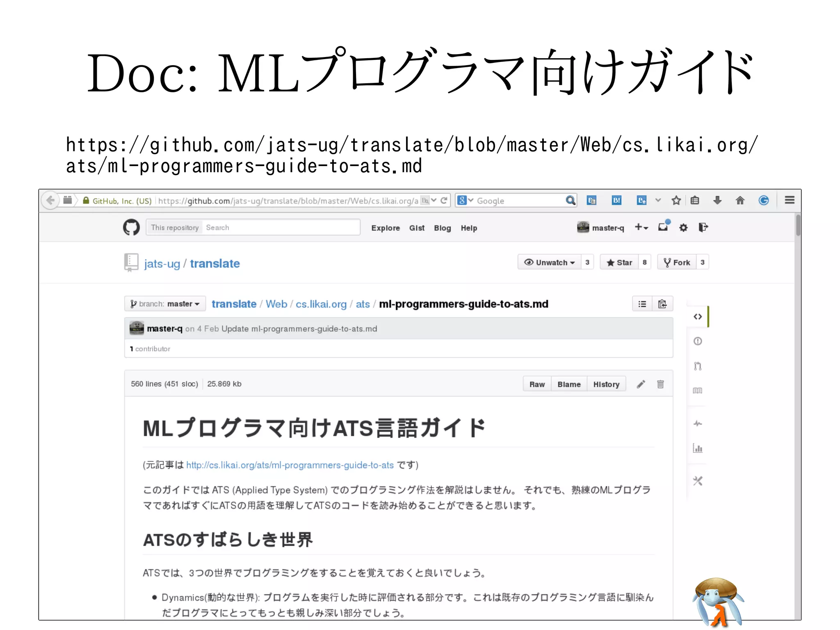840x630 pixels.
Task: Open the Issues sidebar icon
Action: pyautogui.click(x=698, y=341)
